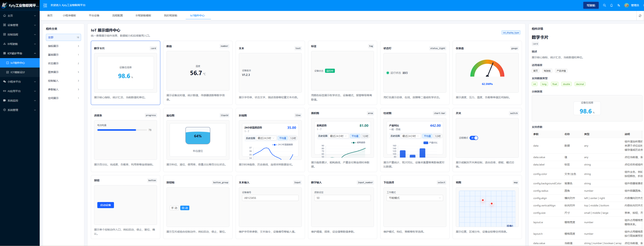Click the 系统监控 camera icon
Image resolution: width=644 pixels, height=246 pixels.
(x=5, y=101)
